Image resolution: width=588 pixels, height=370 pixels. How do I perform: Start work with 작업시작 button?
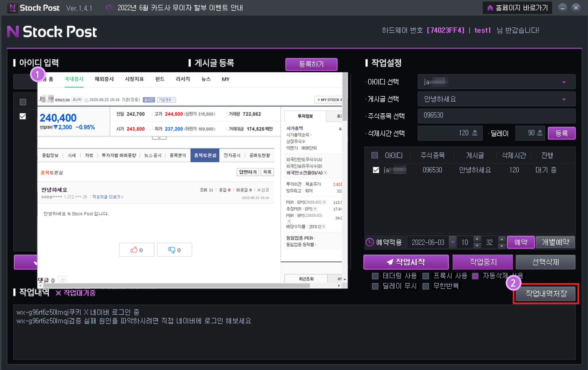click(x=406, y=262)
